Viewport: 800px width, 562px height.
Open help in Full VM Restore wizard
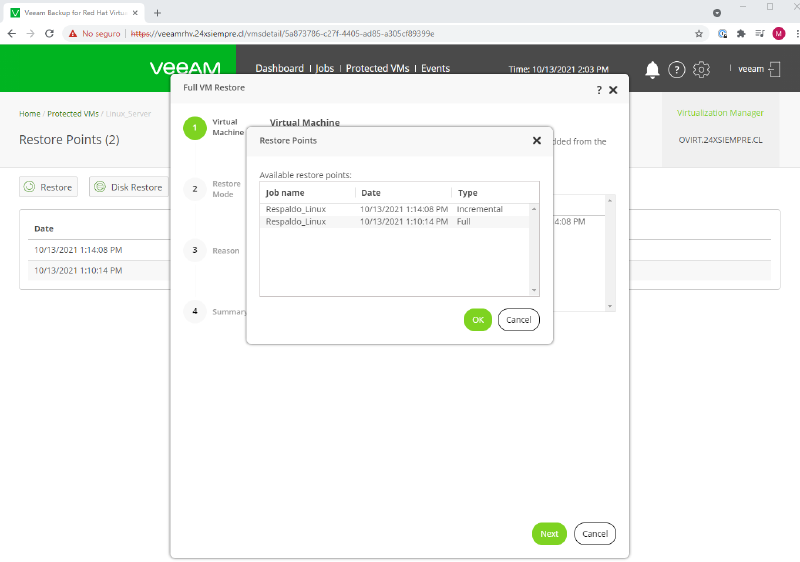[x=599, y=90]
